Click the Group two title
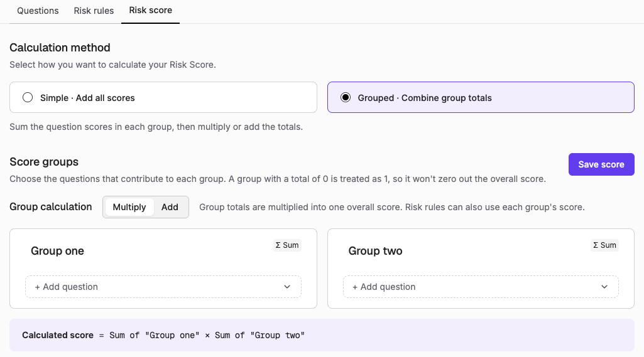The width and height of the screenshot is (644, 357). (x=375, y=251)
